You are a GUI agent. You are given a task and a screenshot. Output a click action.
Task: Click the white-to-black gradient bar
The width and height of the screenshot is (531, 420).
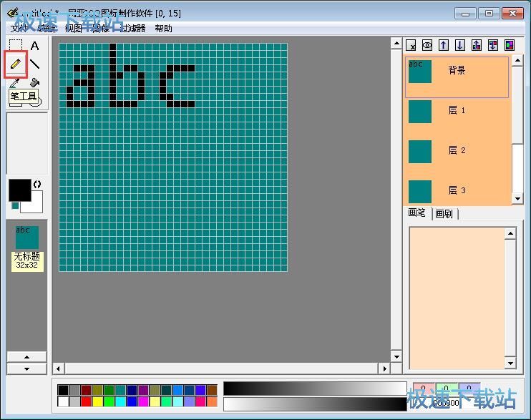(x=315, y=404)
